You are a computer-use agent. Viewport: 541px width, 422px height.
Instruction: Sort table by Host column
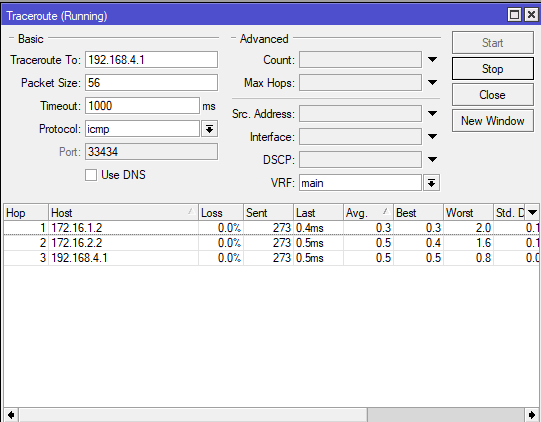123,213
